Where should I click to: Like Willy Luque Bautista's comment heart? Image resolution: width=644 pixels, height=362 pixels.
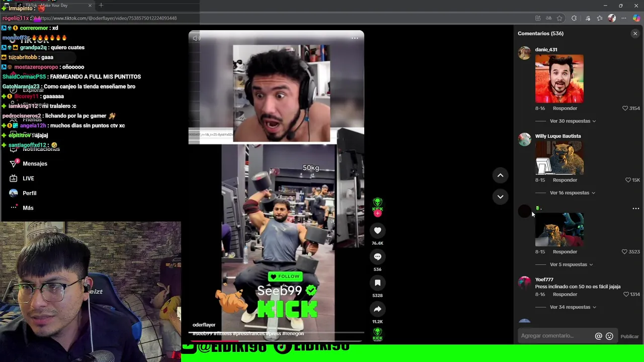pos(628,180)
